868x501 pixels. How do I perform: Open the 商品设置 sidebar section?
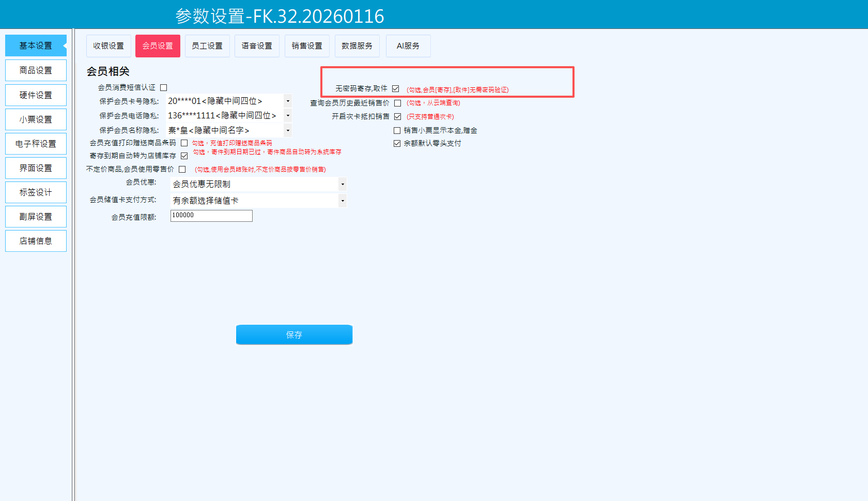(x=36, y=70)
